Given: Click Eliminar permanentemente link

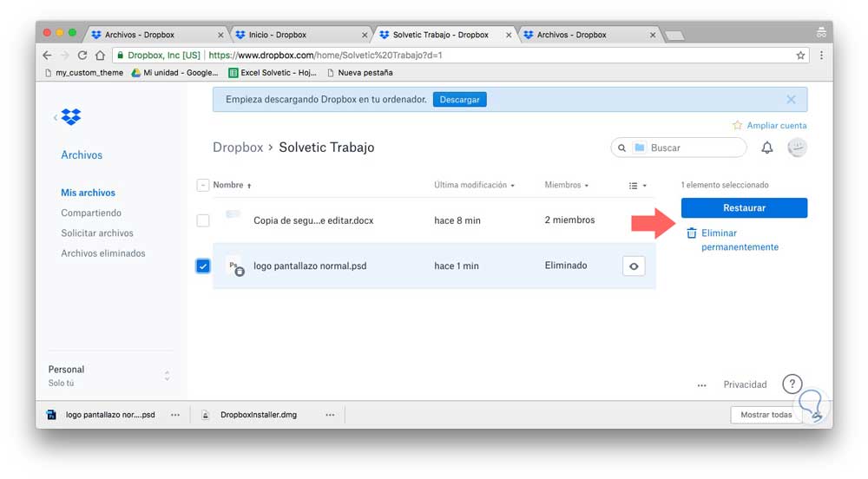Looking at the screenshot, I should (740, 240).
